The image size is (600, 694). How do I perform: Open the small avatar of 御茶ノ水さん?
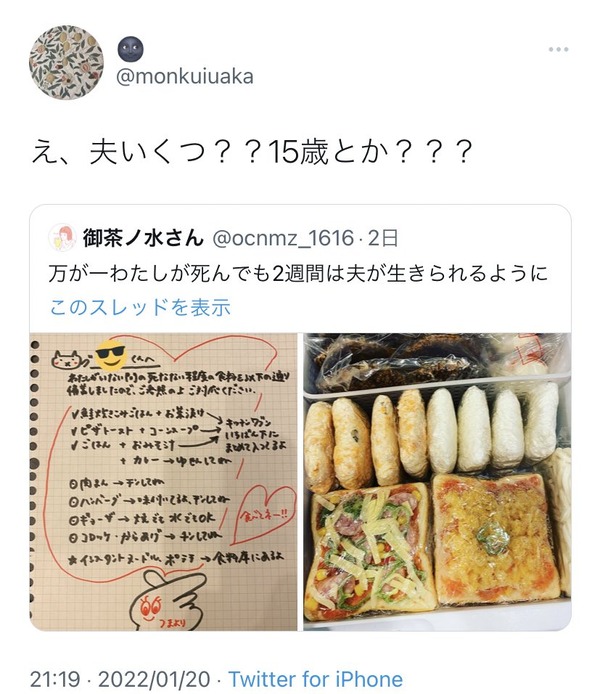coord(62,237)
